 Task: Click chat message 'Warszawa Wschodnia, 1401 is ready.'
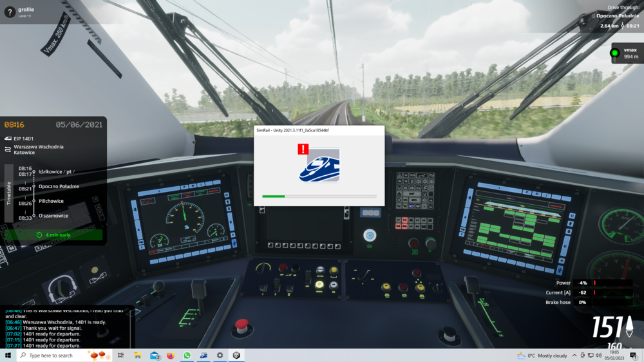click(64, 322)
